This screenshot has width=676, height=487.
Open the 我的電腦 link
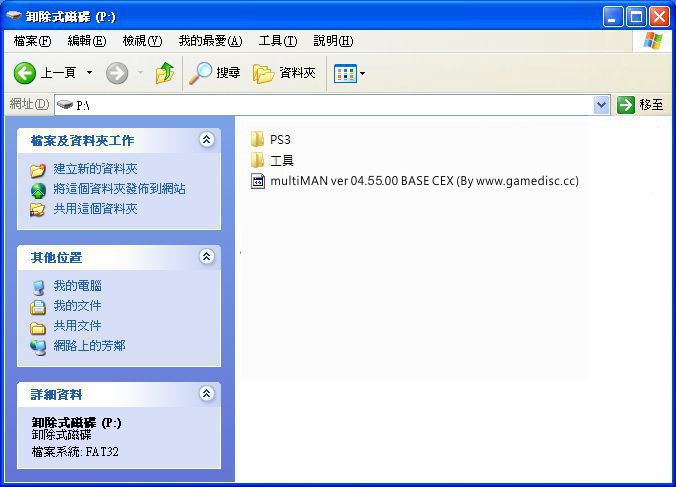tap(78, 286)
